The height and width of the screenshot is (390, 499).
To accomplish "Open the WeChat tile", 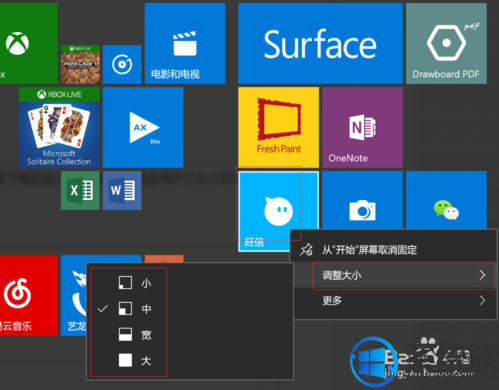I will pyautogui.click(x=446, y=200).
